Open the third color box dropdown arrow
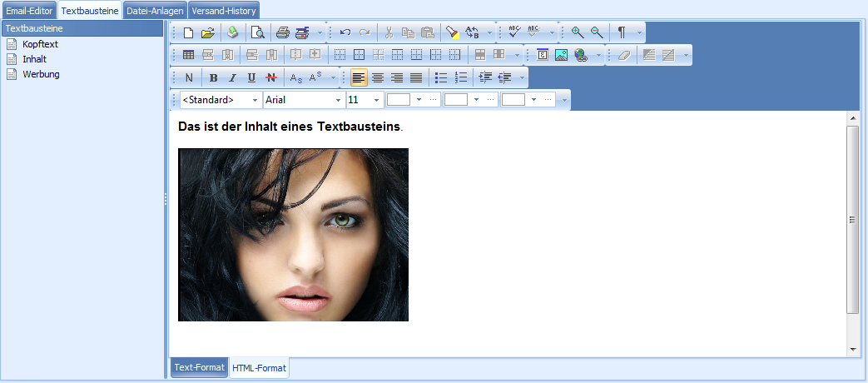The height and width of the screenshot is (383, 868). [533, 100]
